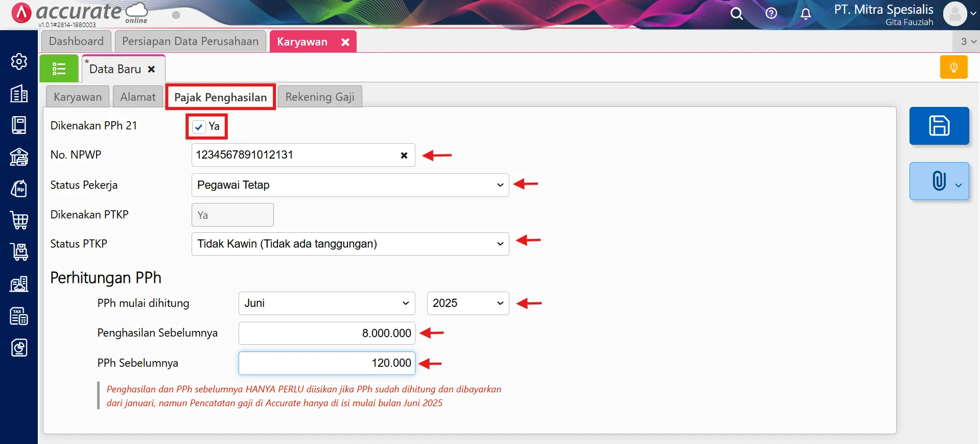Image resolution: width=980 pixels, height=444 pixels.
Task: Open the notifications bell
Action: [805, 14]
